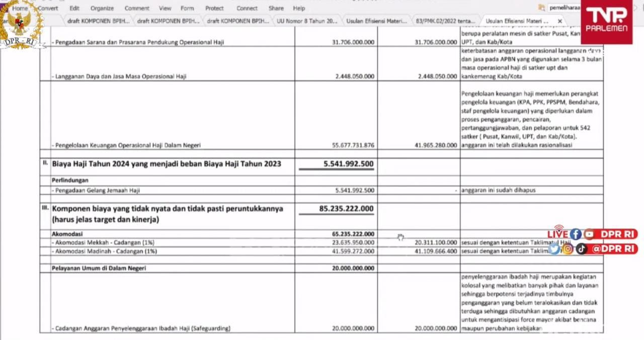Open the UU Nomor 8 Tahun document tab
This screenshot has width=644, height=340.
[307, 21]
